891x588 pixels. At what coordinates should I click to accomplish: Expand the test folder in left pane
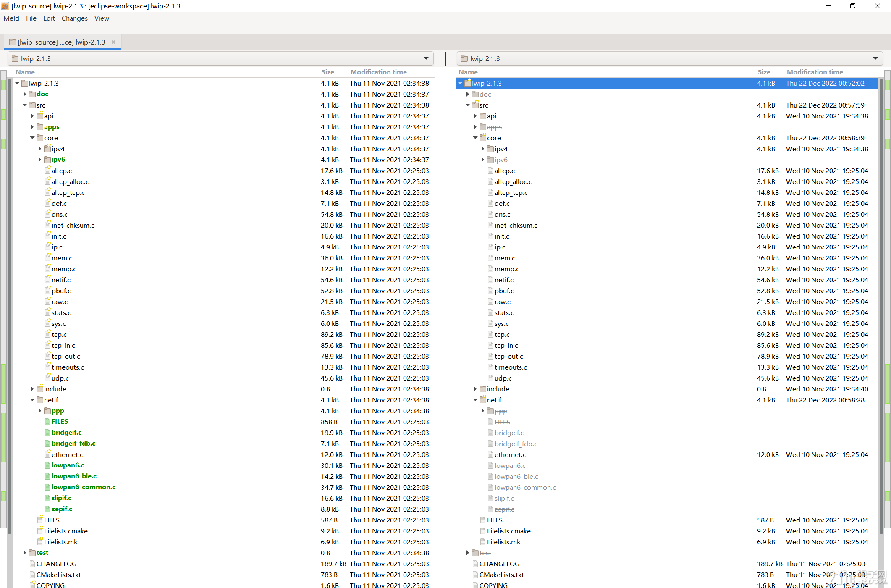point(25,553)
